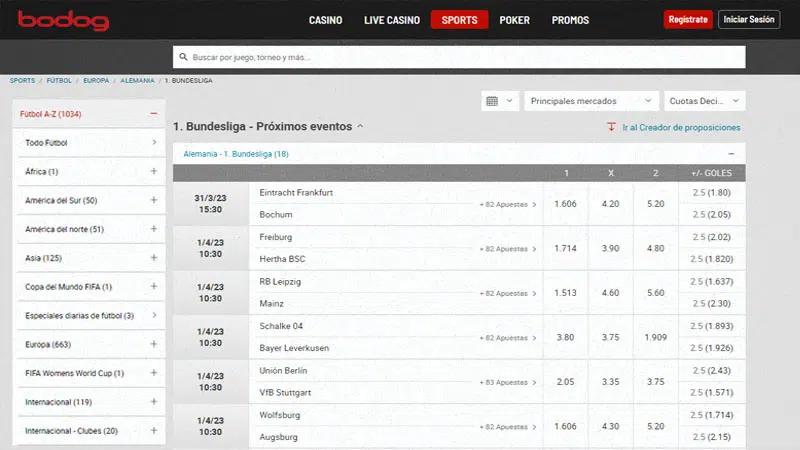Click the plus icon next to África
The image size is (800, 450).
[153, 172]
